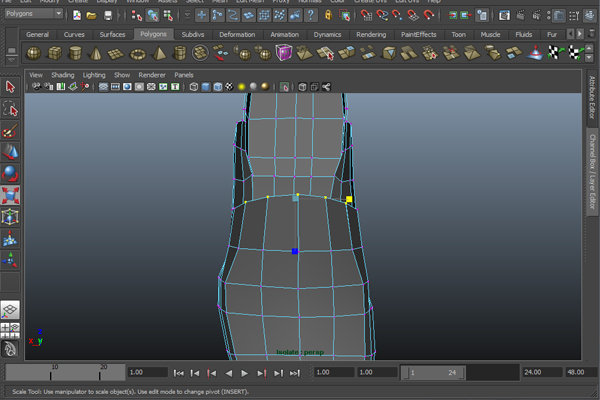Viewport: 600px width, 400px height.
Task: Create a polygon cube from shelf
Action: (x=54, y=53)
